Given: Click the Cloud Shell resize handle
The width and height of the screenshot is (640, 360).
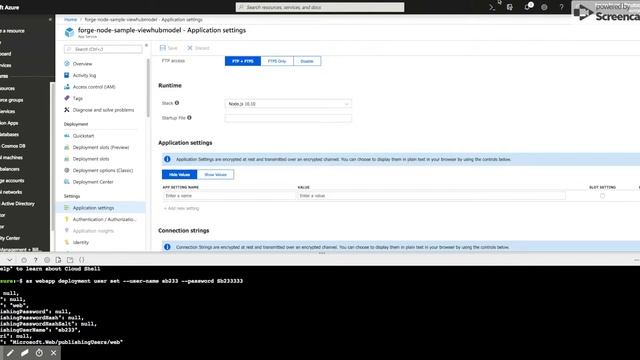Looking at the screenshot, I should pos(322,253).
